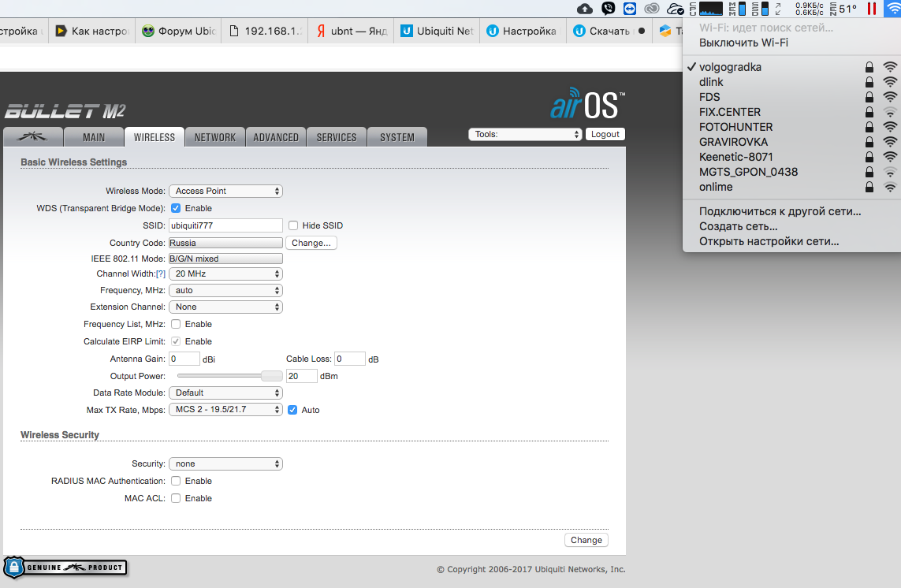
Task: Choose Подключиться к другой сети...
Action: tap(780, 211)
